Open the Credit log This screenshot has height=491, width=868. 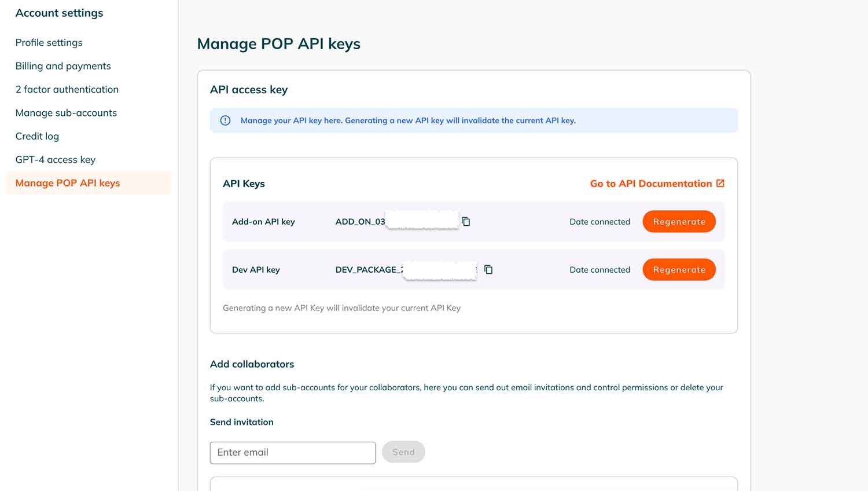(37, 136)
